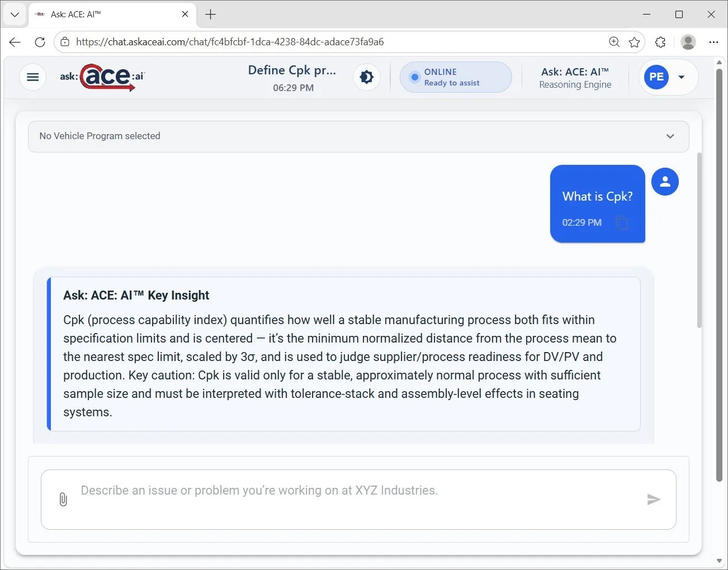Open a new browser tab
Viewport: 728px width, 570px height.
click(x=211, y=15)
